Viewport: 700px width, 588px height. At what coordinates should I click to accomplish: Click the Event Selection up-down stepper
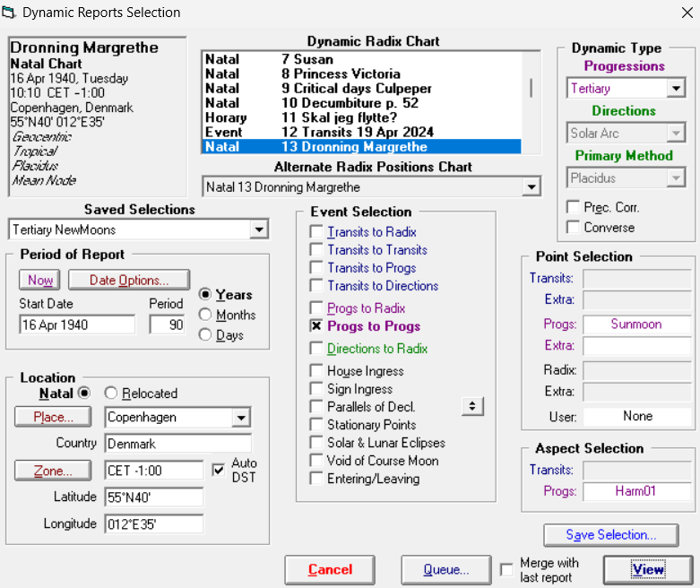coord(472,406)
